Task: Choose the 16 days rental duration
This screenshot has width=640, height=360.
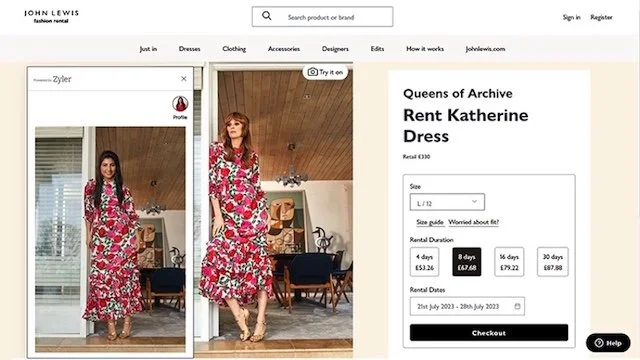Action: [509, 262]
